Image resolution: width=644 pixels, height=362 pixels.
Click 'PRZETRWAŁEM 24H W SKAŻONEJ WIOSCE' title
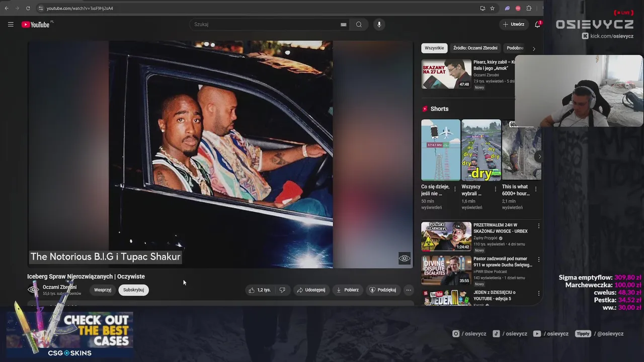[x=501, y=228]
